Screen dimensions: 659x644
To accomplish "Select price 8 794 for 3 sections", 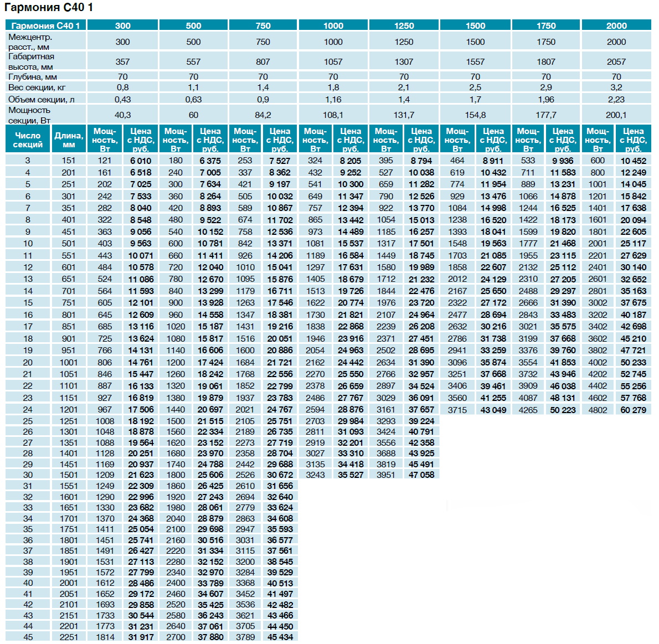I will pos(421,161).
